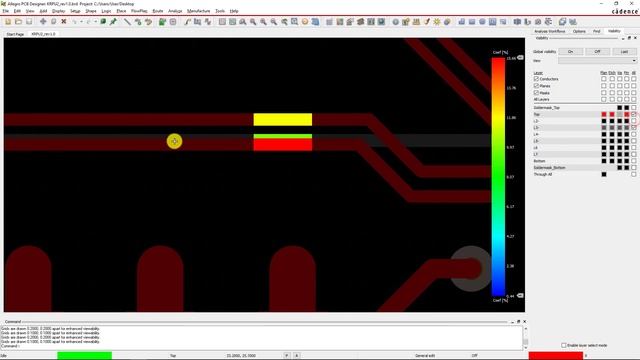Click the green pushpin icon
This screenshot has height=360, width=640.
coord(113,22)
